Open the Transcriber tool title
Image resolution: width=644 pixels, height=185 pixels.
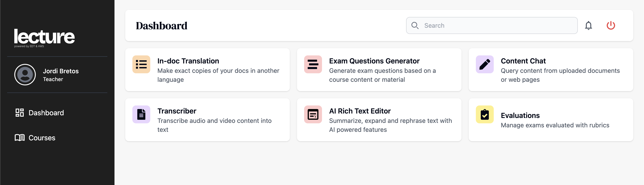click(x=177, y=111)
